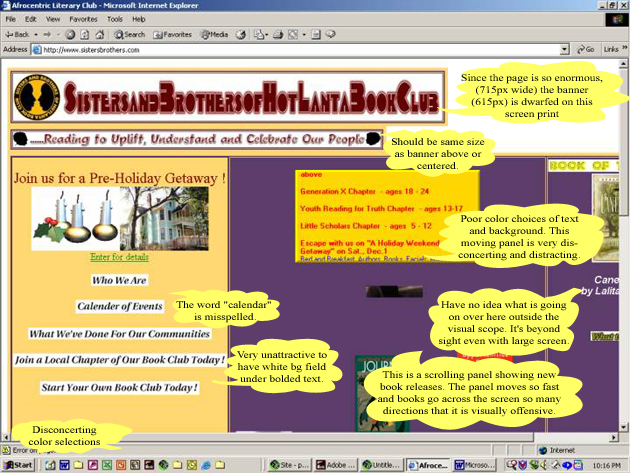Click the Messenger icon at toolbar end
Screen dimensions: 630x473
coord(331,34)
